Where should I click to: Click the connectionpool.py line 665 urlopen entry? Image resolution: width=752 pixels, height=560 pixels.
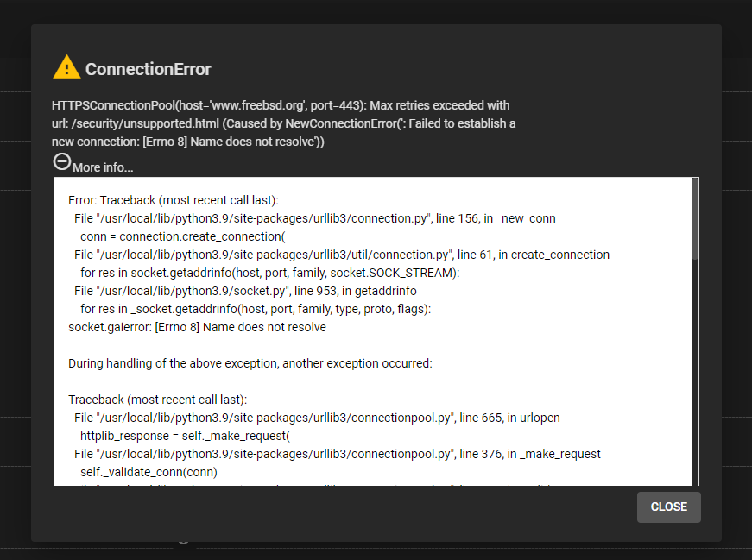click(x=317, y=418)
